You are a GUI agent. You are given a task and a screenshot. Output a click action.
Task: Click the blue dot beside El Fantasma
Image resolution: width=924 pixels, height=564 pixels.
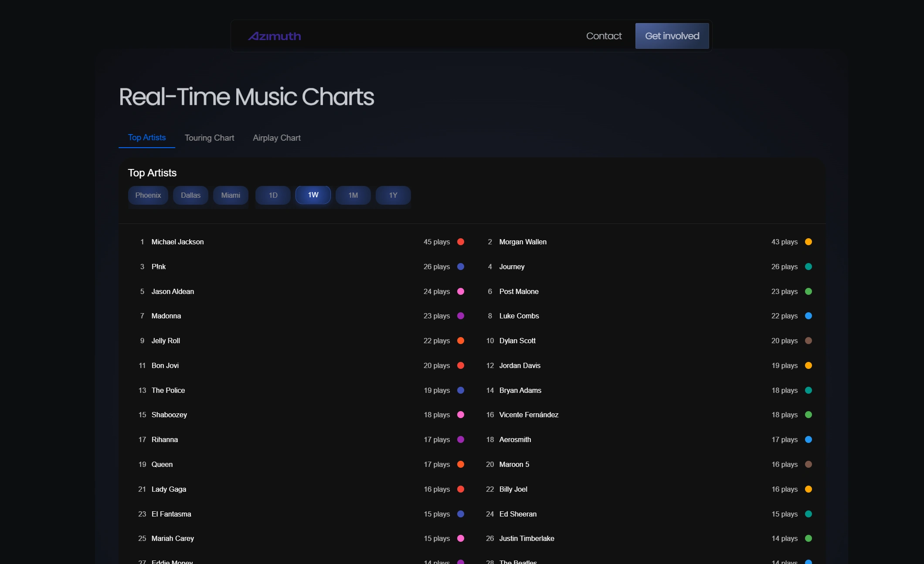461,514
